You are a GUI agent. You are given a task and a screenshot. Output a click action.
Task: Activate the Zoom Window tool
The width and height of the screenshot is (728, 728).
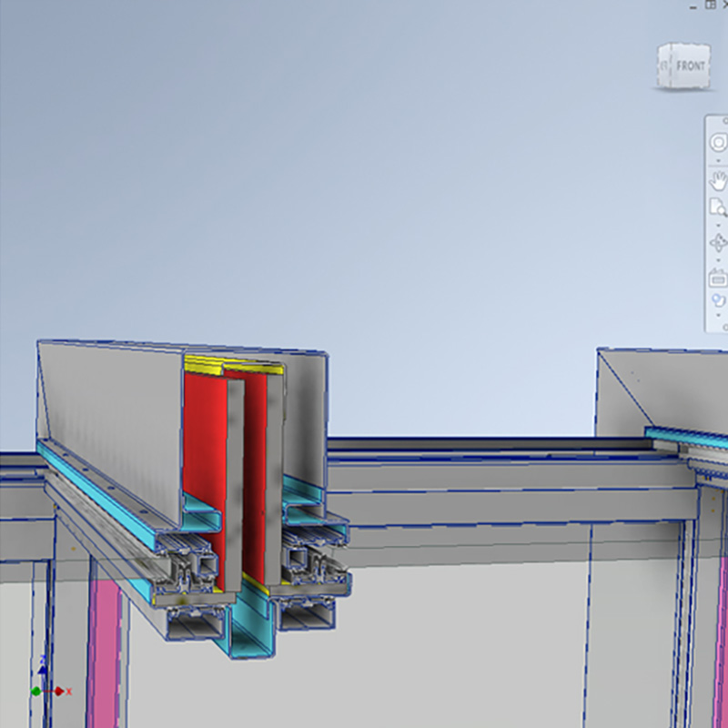(718, 204)
